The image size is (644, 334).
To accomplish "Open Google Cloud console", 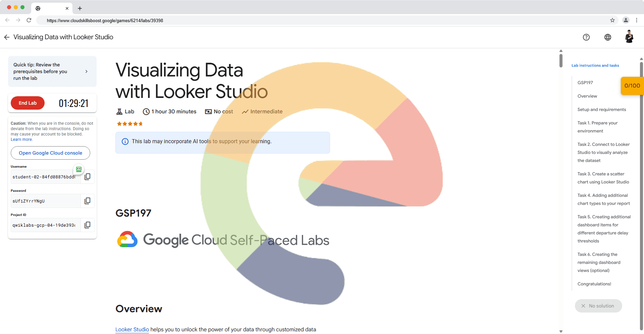I will point(50,153).
